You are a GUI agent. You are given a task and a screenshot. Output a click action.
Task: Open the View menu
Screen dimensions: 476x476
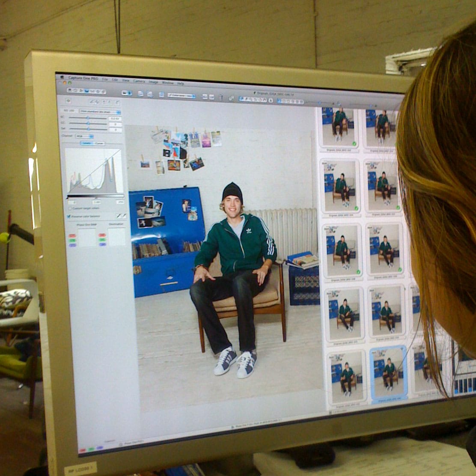(x=126, y=80)
